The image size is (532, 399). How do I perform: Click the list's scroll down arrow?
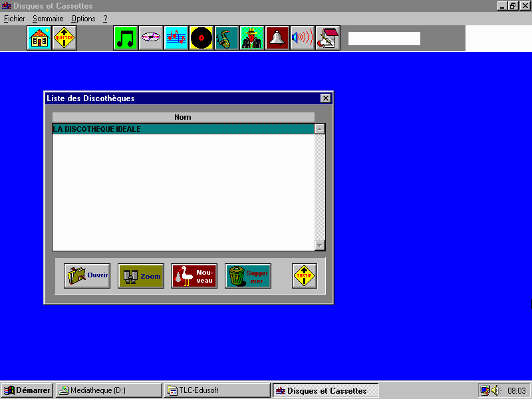coord(320,245)
